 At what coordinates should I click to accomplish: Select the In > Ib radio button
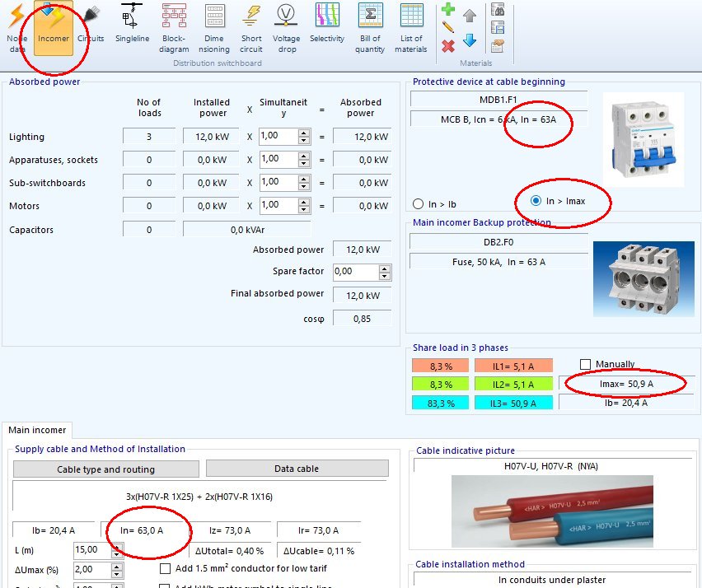click(420, 203)
